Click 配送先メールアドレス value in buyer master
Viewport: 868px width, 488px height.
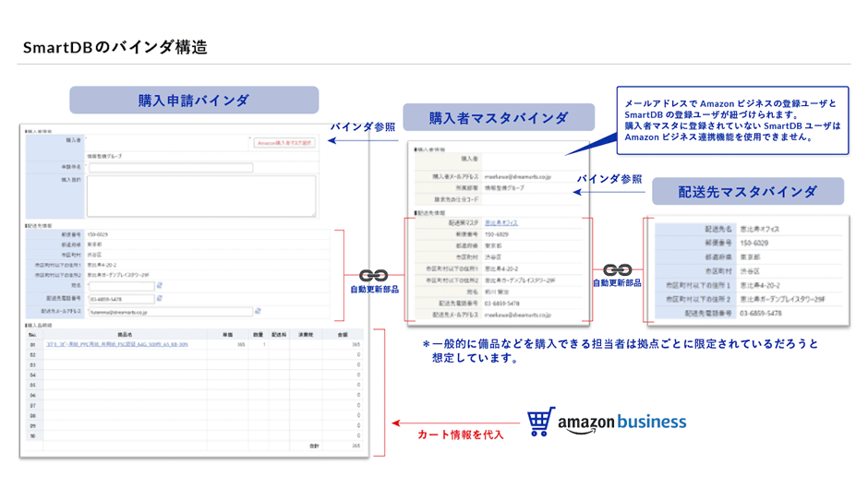tap(518, 315)
